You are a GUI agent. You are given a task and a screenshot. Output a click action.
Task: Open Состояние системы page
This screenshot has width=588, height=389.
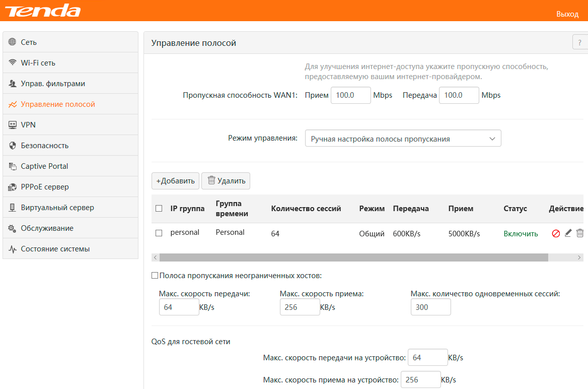tap(70, 248)
